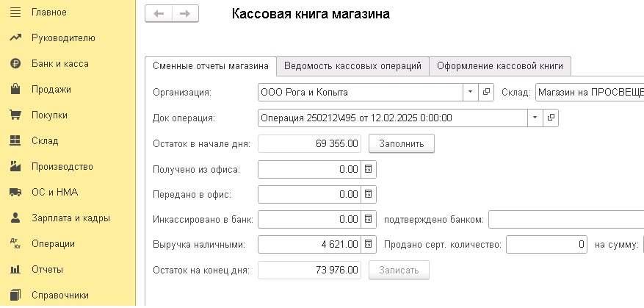Navigate back with the left arrow
The image size is (644, 308).
[x=159, y=14]
